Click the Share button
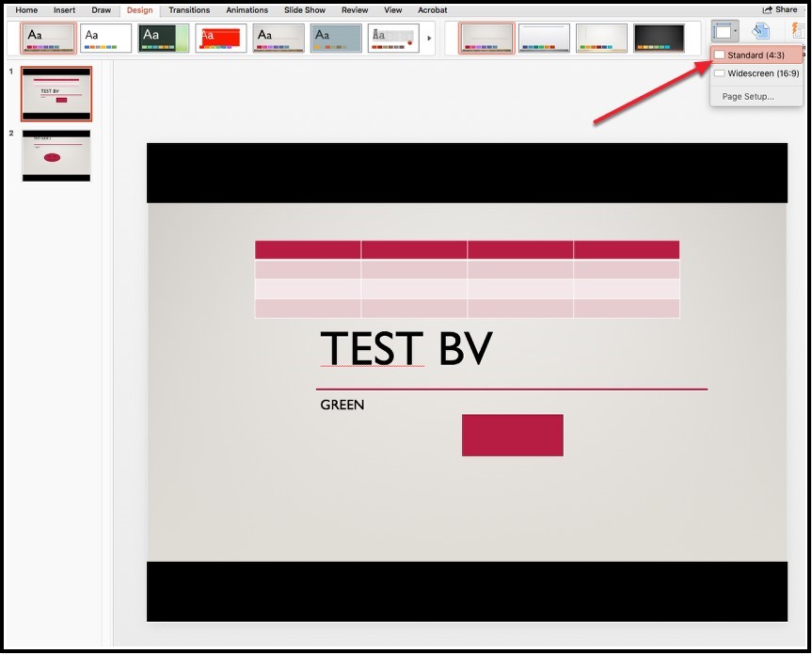Screen dimensions: 812x654 coord(781,8)
